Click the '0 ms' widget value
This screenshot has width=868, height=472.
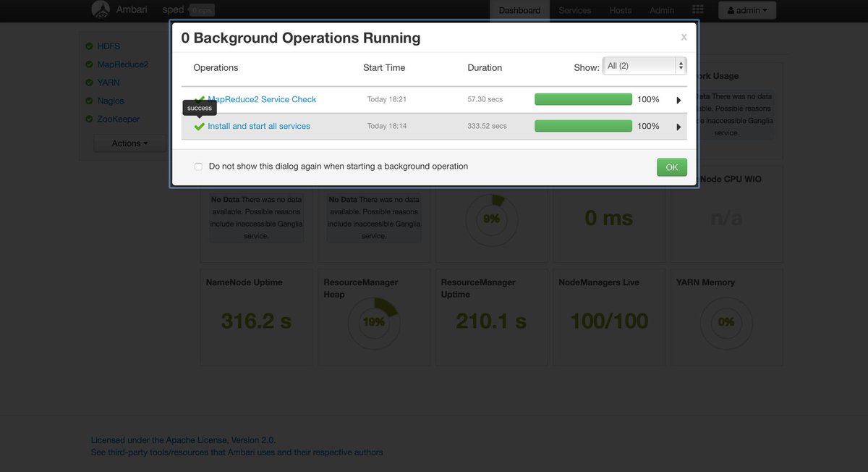coord(609,218)
